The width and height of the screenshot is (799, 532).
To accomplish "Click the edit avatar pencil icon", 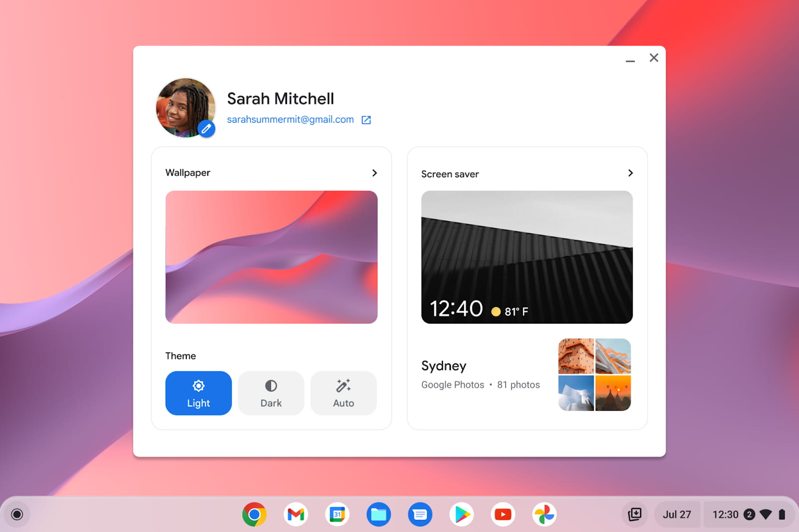I will [206, 129].
